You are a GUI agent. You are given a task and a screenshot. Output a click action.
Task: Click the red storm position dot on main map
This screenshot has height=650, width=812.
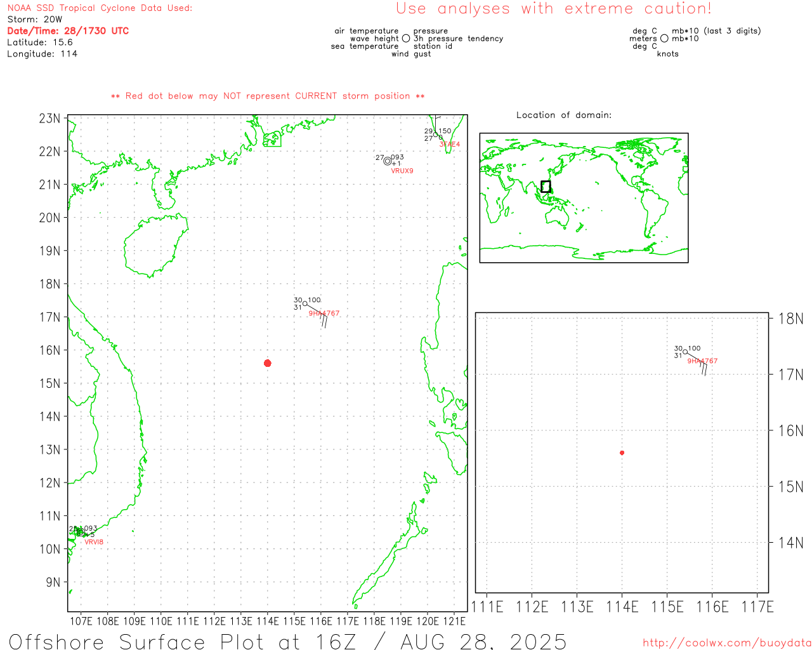click(x=268, y=363)
